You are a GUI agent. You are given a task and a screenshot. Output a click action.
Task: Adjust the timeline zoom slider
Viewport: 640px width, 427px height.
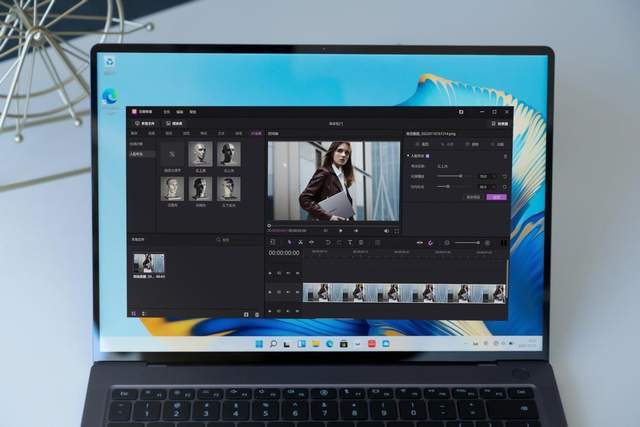click(x=467, y=243)
